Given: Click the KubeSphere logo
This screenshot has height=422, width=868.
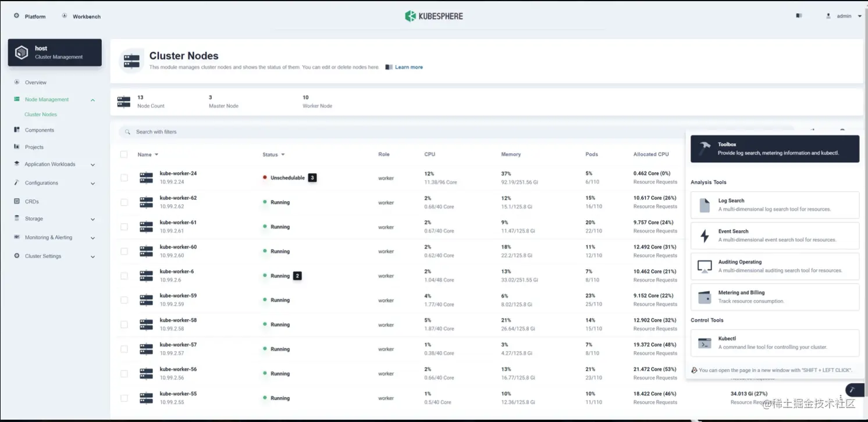Looking at the screenshot, I should pyautogui.click(x=434, y=16).
